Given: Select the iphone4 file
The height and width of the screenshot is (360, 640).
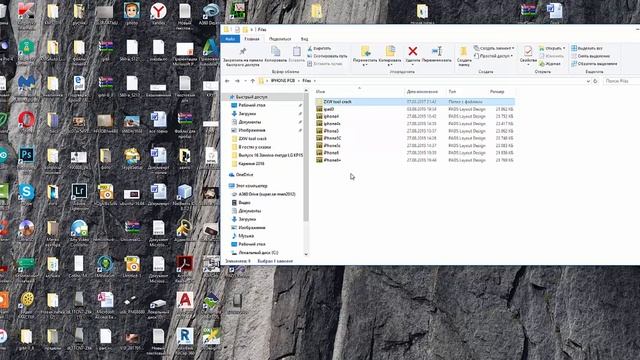Looking at the screenshot, I should (415, 116).
